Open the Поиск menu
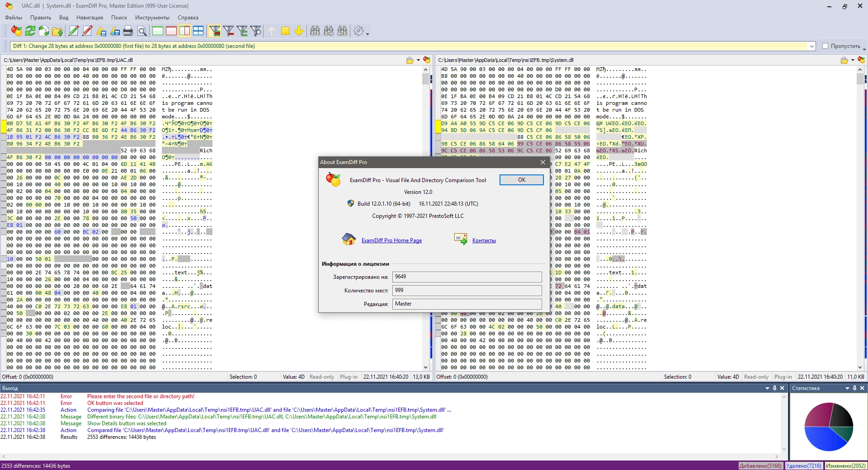 point(119,18)
